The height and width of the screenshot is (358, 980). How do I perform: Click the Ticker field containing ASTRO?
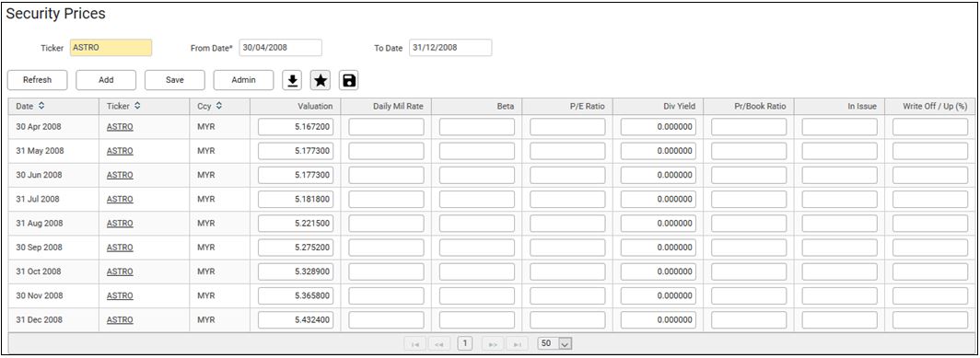111,48
